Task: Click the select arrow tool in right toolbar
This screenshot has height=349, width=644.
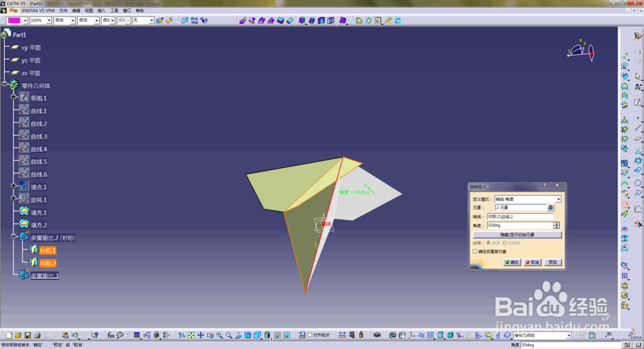Action: point(638,76)
